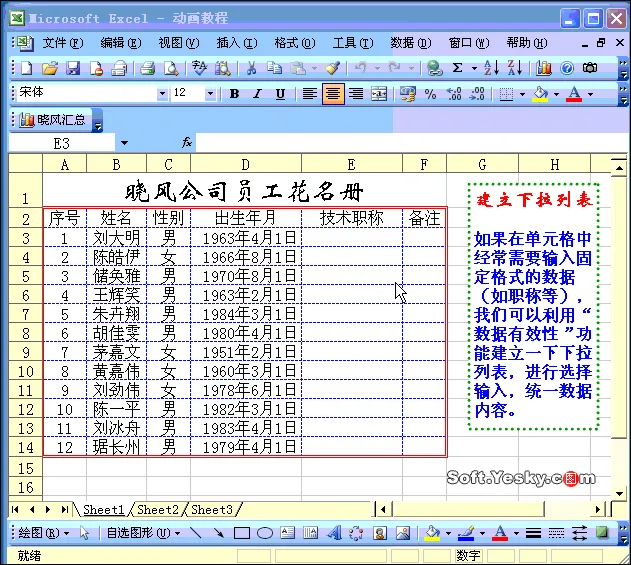Image resolution: width=631 pixels, height=565 pixels.
Task: Open the 自选图形(U) button
Action: (143, 534)
